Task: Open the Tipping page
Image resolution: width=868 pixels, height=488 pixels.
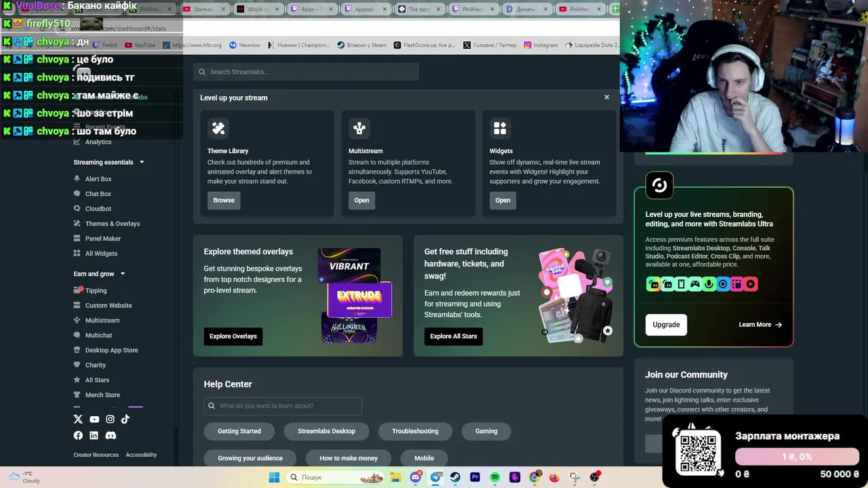Action: click(90, 291)
